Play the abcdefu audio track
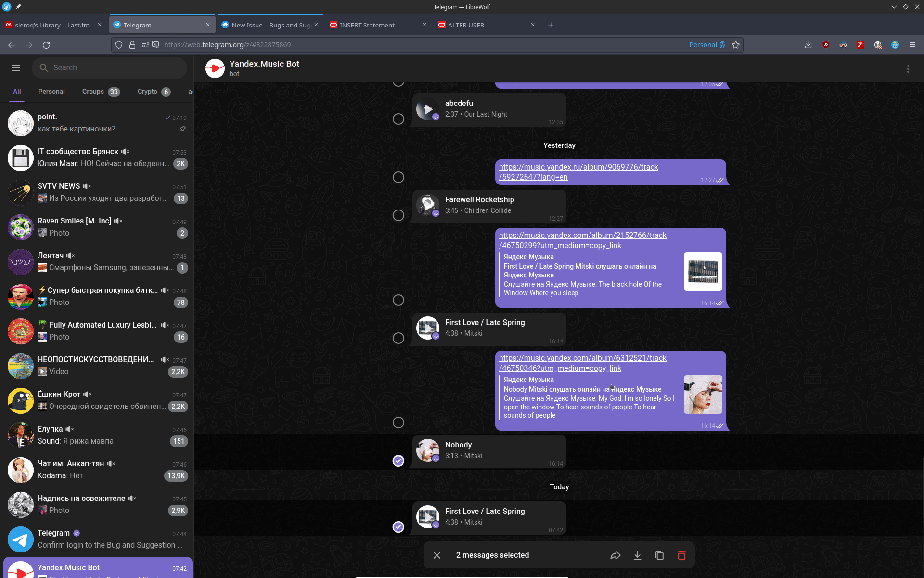The image size is (924, 578). (x=427, y=109)
